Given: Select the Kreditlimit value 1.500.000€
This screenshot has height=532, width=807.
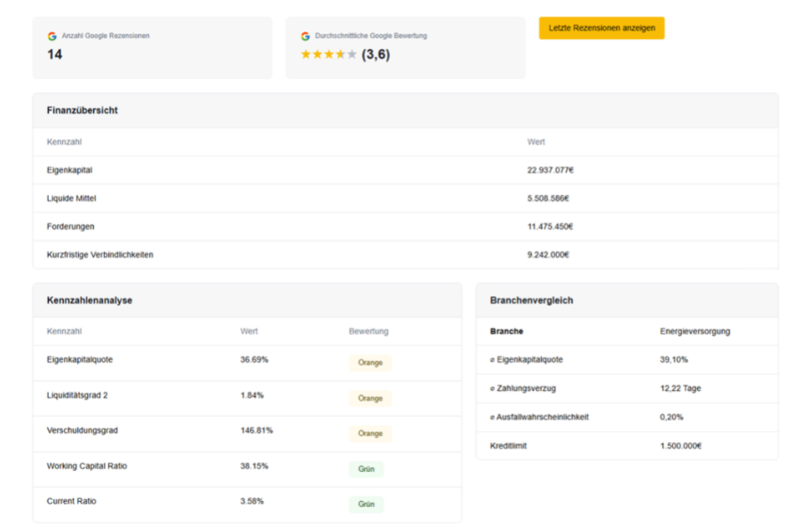Looking at the screenshot, I should 680,446.
